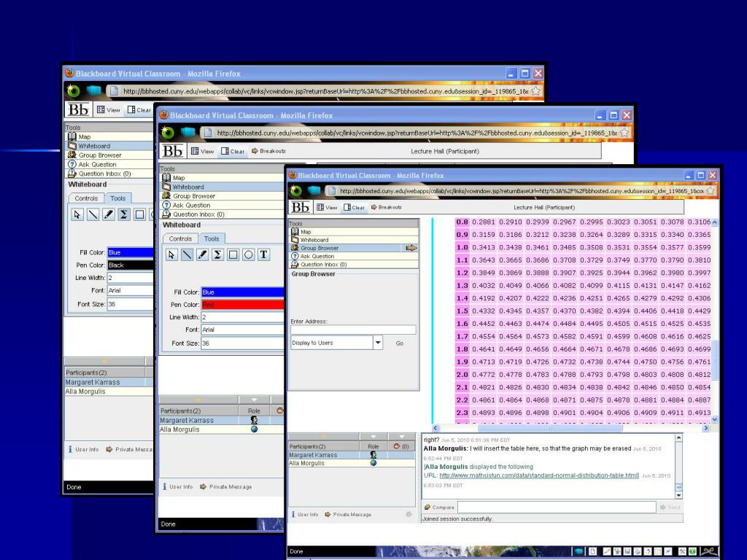Select sigma equation tool in back window

coord(123,215)
